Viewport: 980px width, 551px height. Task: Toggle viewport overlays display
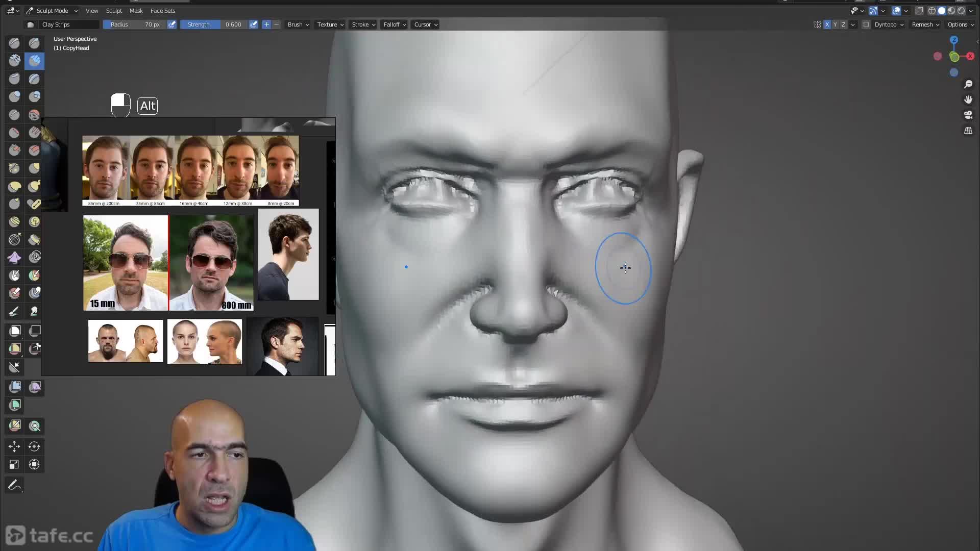(896, 11)
